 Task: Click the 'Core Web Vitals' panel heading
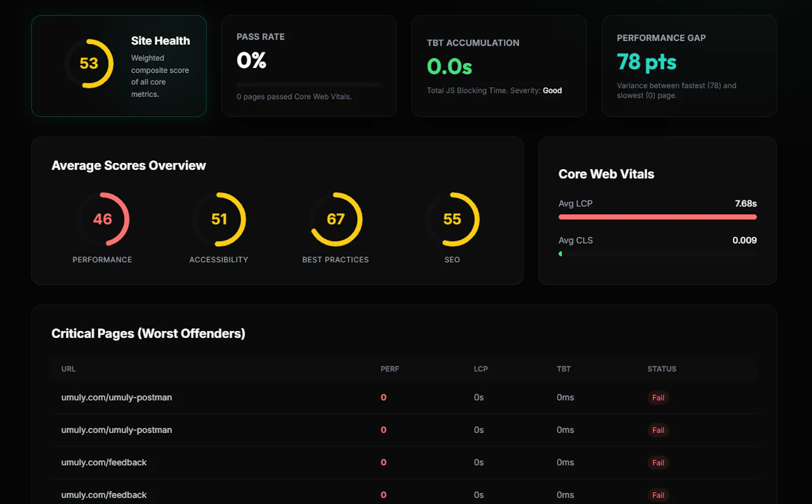pyautogui.click(x=606, y=174)
